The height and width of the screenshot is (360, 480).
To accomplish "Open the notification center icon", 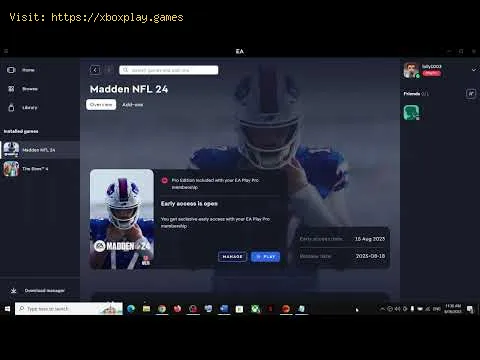I will click(x=470, y=309).
